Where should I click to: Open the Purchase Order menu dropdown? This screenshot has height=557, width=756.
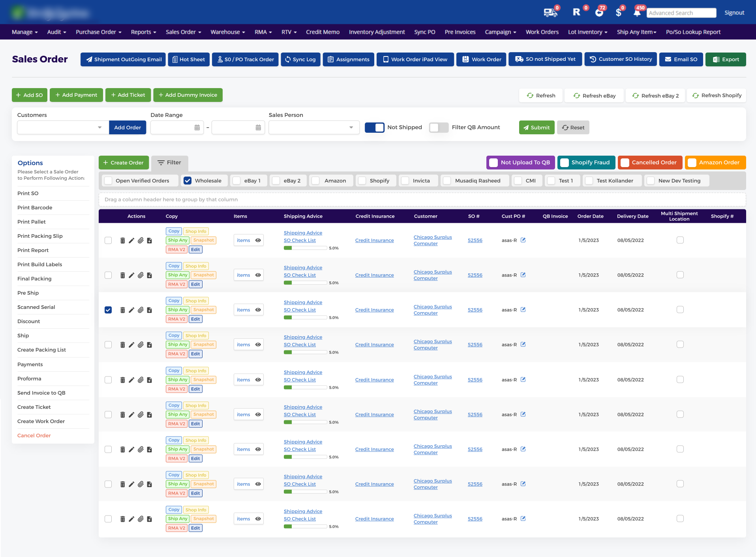click(x=98, y=32)
